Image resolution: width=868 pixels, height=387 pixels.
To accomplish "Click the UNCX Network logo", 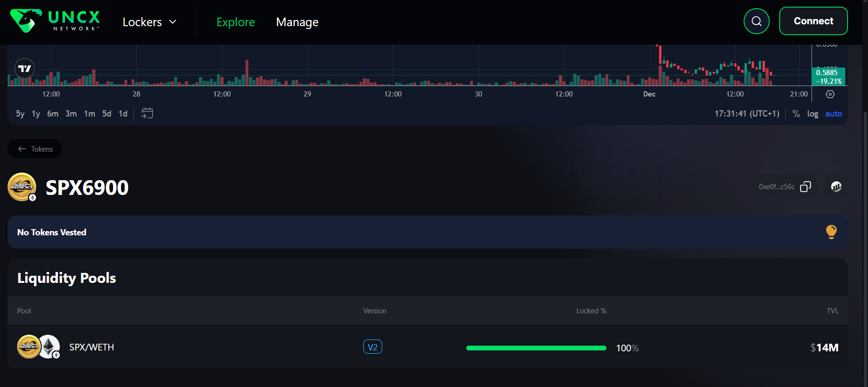I will click(55, 21).
